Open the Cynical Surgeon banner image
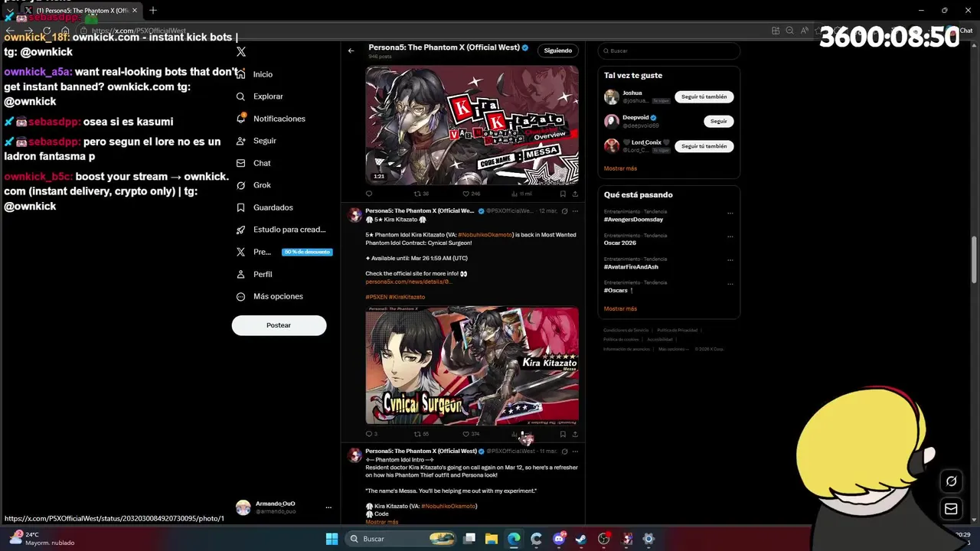 pyautogui.click(x=472, y=366)
